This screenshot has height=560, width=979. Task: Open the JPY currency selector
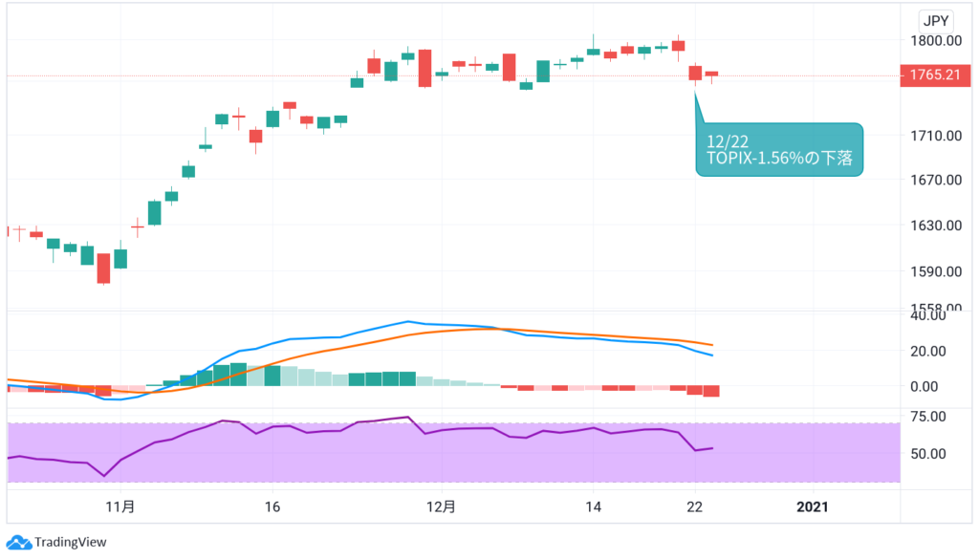[x=933, y=20]
